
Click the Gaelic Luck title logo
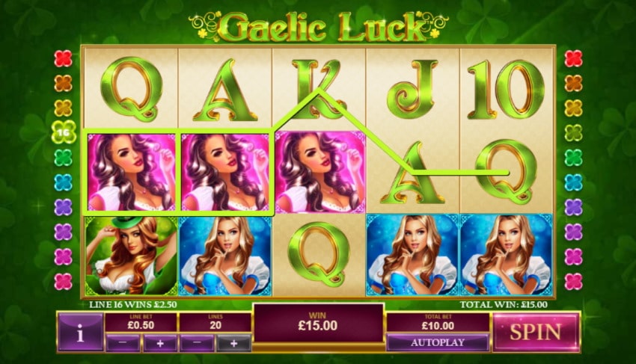point(319,26)
